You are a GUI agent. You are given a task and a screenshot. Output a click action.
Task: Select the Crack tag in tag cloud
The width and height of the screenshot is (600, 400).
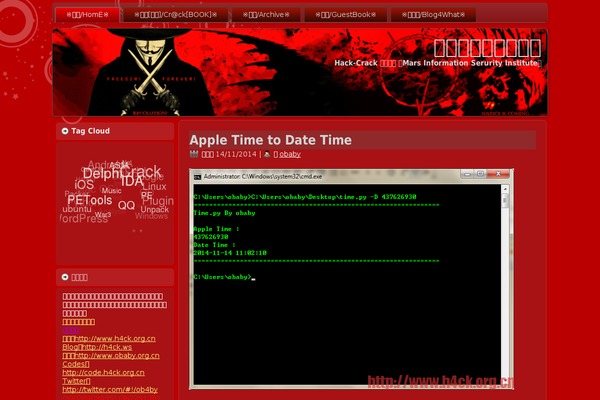pyautogui.click(x=141, y=171)
